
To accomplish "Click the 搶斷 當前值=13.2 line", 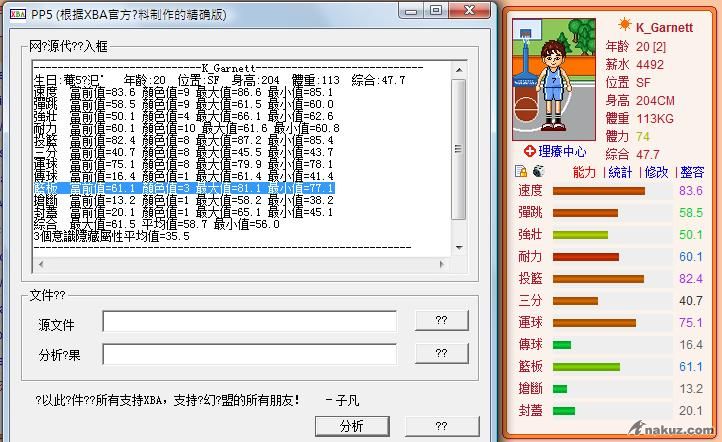I will point(183,200).
